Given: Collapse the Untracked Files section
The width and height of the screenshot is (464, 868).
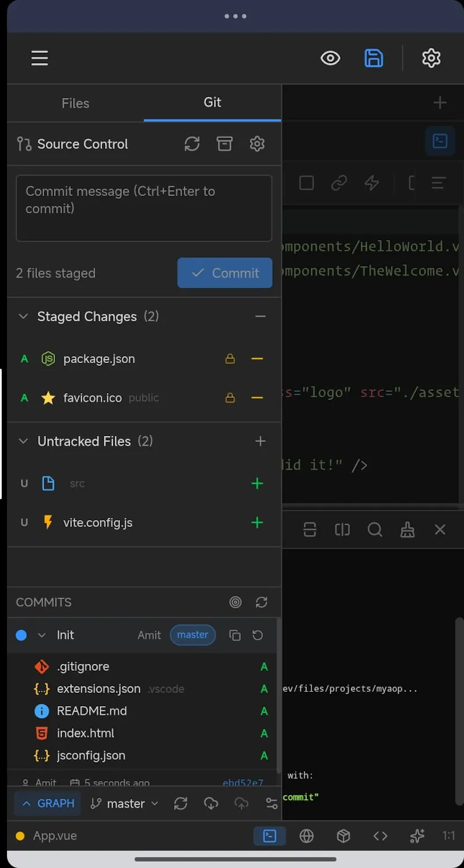Looking at the screenshot, I should 23,441.
